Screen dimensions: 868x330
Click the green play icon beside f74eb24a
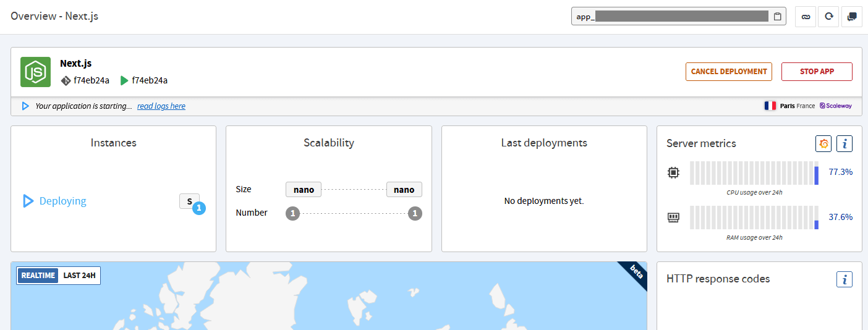[124, 80]
